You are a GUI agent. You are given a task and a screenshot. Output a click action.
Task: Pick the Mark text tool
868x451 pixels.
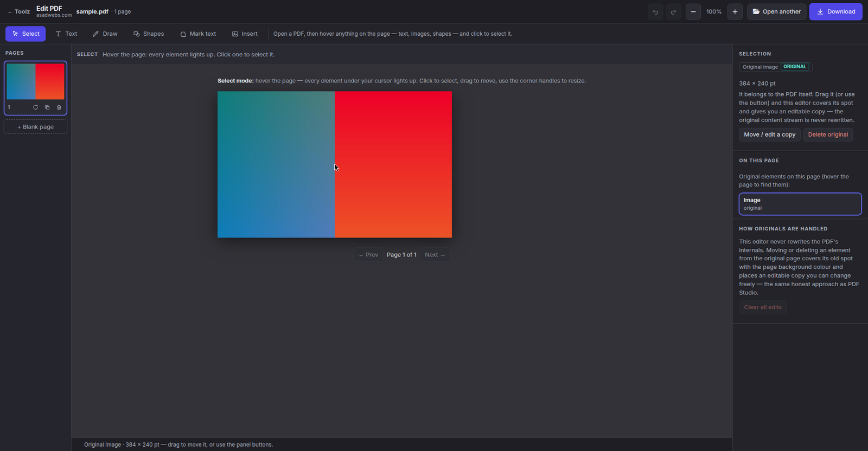(198, 34)
